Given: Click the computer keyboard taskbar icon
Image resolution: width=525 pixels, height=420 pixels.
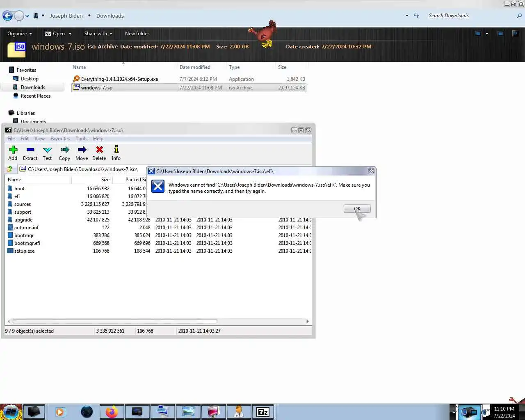Looking at the screenshot, I should 162,412.
